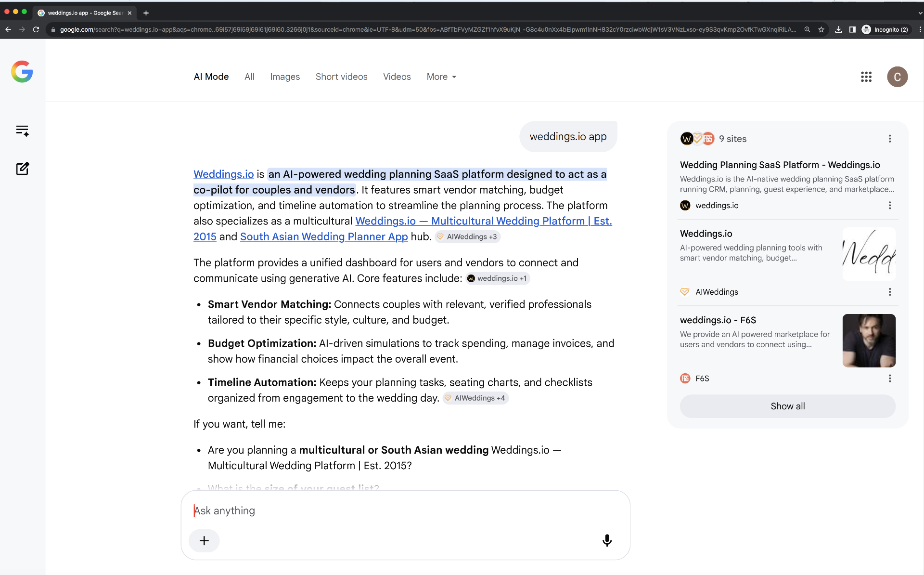Click the weddings.io app query bubble
Image resolution: width=924 pixels, height=575 pixels.
tap(568, 136)
